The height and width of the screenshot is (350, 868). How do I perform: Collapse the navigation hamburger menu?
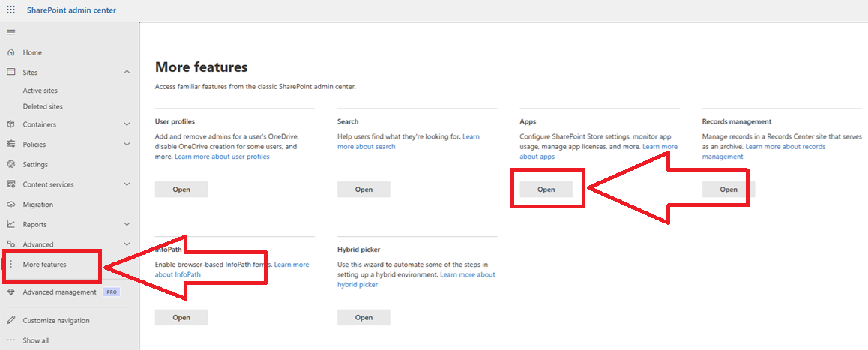[x=10, y=32]
